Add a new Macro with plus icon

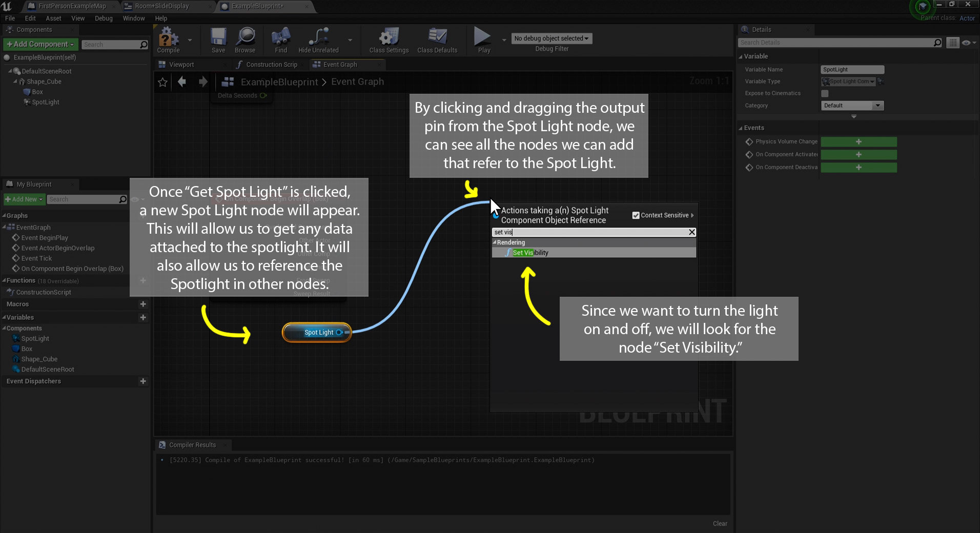143,304
